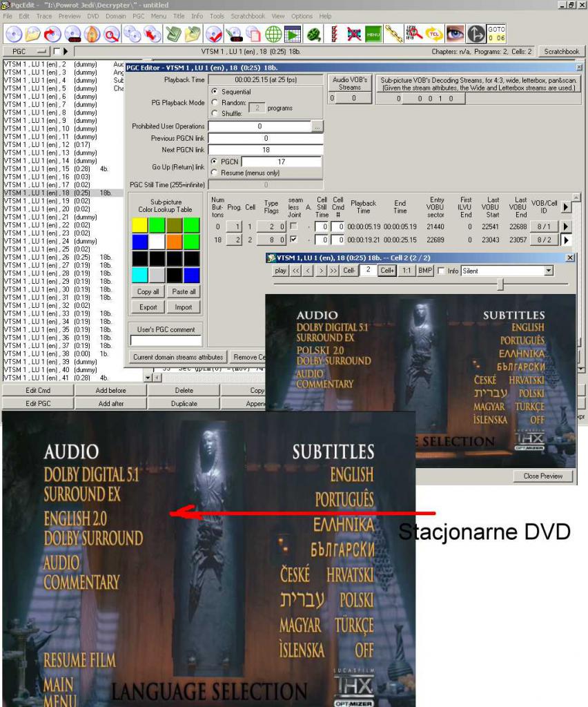The image size is (588, 707).
Task: Click the Edit Cmd button
Action: click(x=38, y=391)
